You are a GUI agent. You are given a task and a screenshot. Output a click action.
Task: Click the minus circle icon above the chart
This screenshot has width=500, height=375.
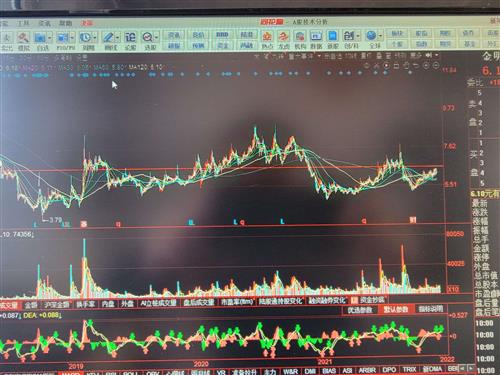436,66
